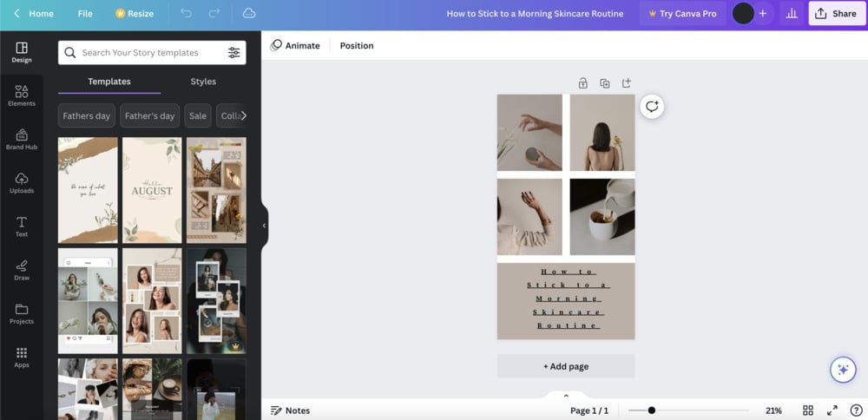
Task: Click the Animate button
Action: [295, 45]
